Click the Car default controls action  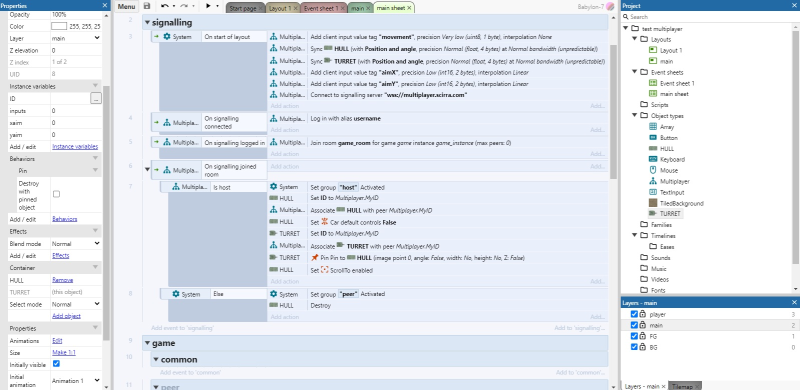tap(353, 223)
